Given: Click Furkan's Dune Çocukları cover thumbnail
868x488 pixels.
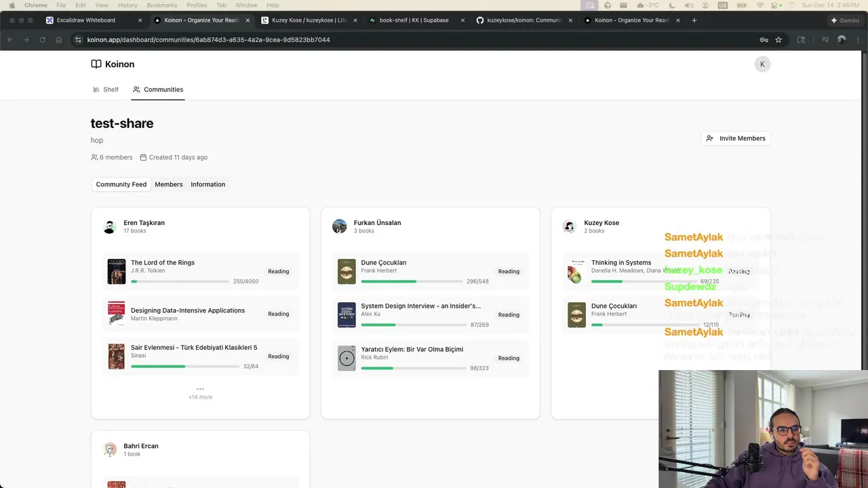Looking at the screenshot, I should pos(347,271).
